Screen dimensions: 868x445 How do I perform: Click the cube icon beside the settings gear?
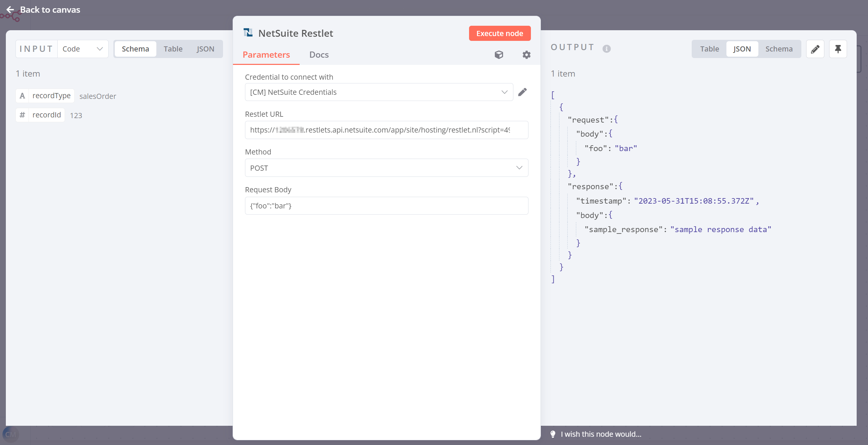499,55
